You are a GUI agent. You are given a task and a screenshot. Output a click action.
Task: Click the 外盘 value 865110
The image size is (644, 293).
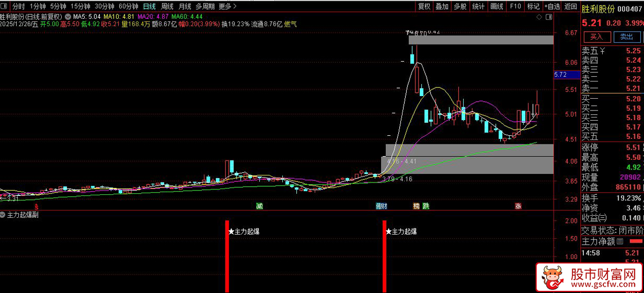[x=628, y=187]
